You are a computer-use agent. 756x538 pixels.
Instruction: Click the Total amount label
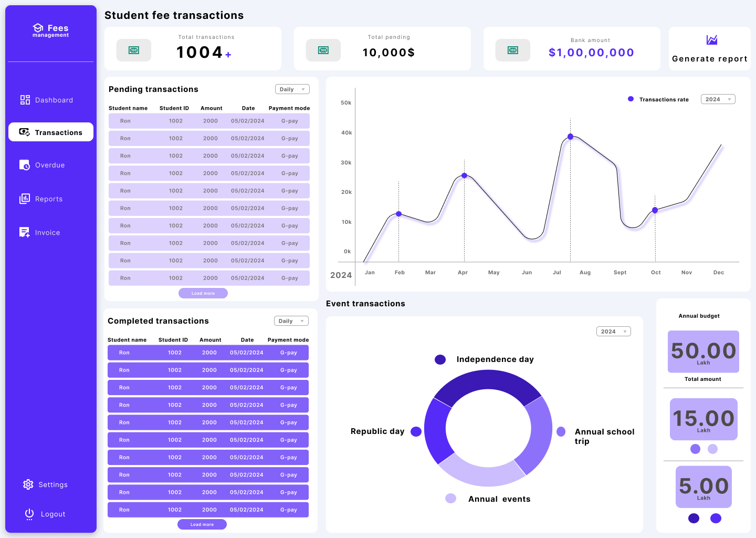(x=703, y=379)
